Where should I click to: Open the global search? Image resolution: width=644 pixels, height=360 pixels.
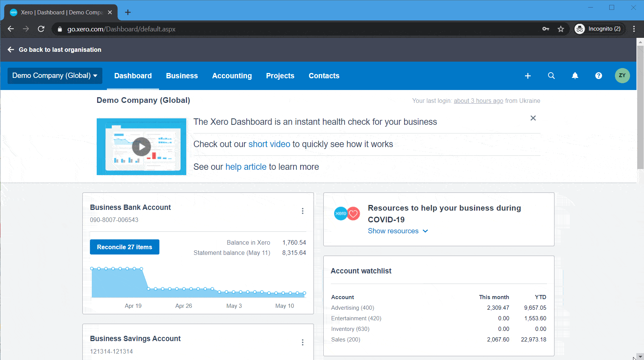551,76
